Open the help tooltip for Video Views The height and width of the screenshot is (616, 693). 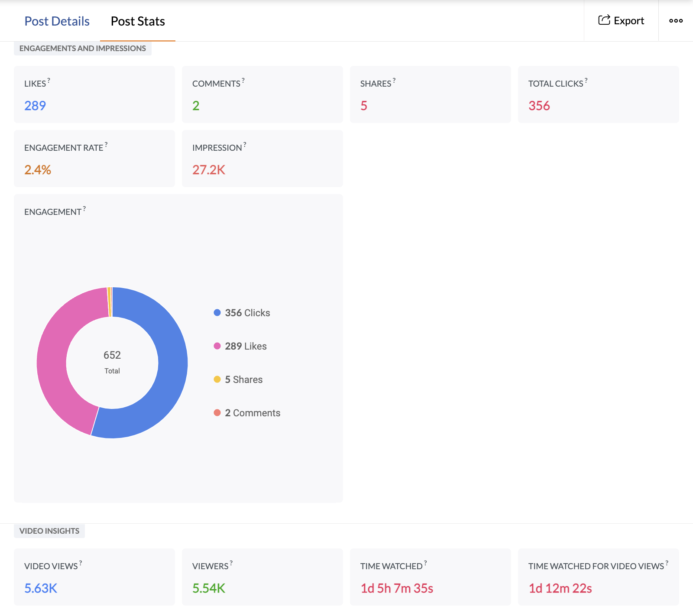point(81,563)
